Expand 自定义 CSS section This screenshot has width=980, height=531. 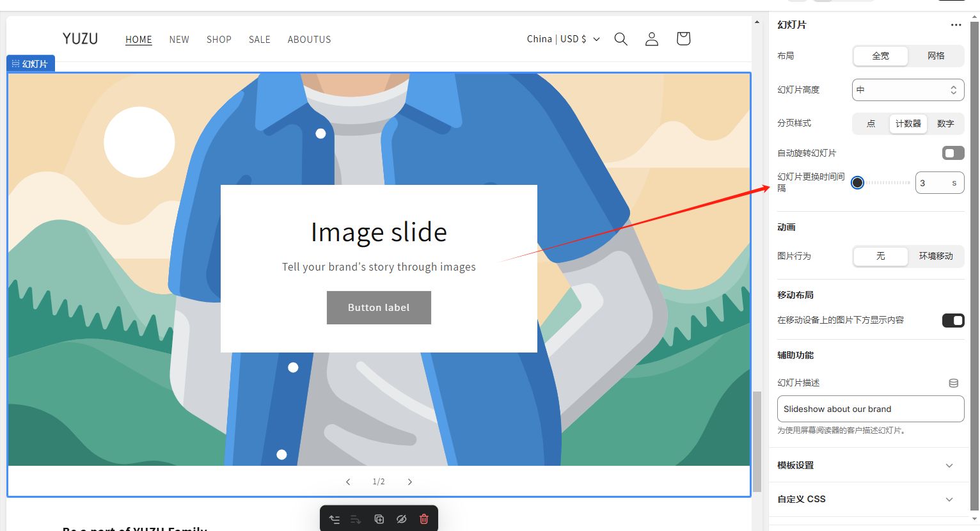870,499
